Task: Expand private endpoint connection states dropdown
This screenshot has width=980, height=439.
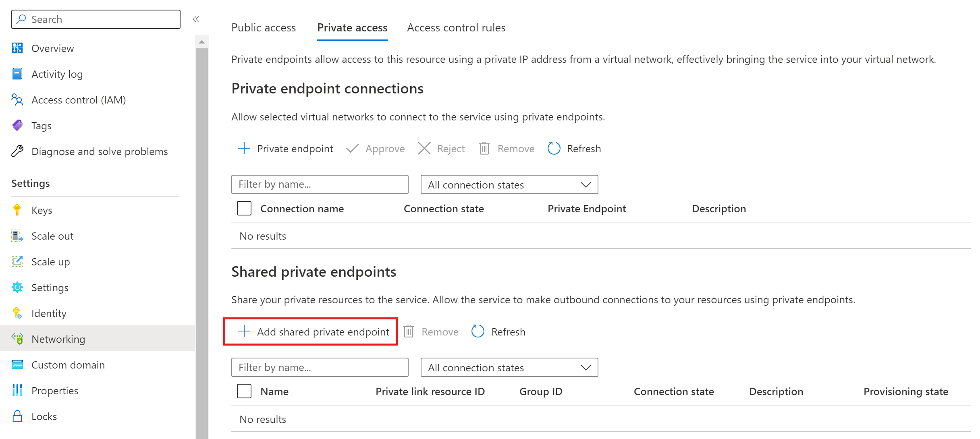Action: [x=509, y=184]
